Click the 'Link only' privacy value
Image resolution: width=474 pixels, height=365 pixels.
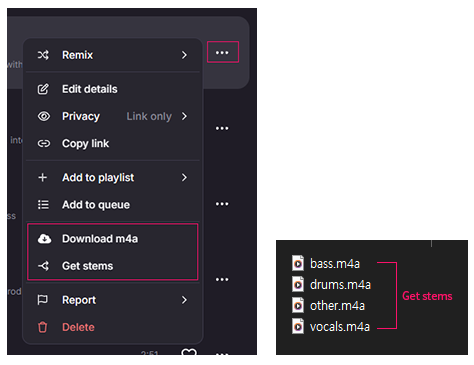(149, 116)
